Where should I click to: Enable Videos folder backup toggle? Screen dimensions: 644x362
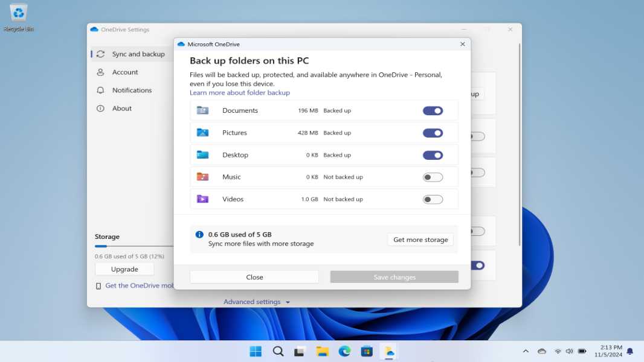coord(433,200)
